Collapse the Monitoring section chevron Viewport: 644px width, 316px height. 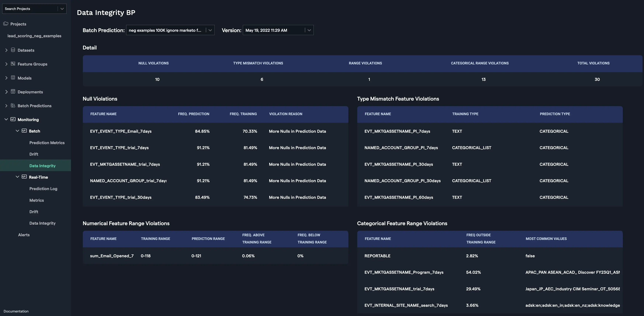(6, 119)
